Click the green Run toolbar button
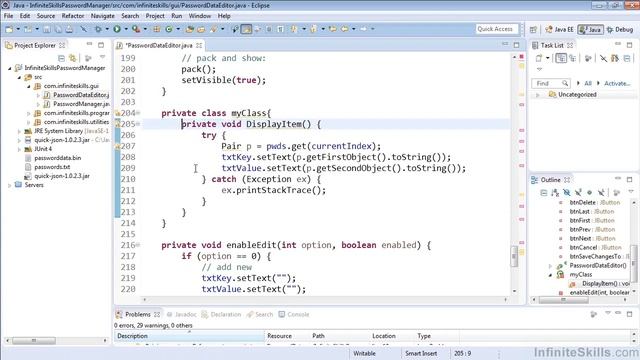The height and width of the screenshot is (360, 640). (x=117, y=29)
